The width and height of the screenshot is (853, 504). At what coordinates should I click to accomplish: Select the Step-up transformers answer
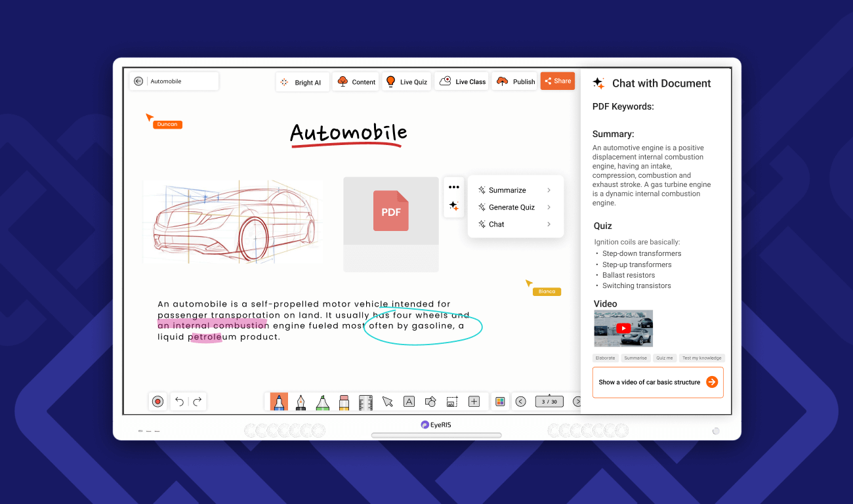coord(637,264)
